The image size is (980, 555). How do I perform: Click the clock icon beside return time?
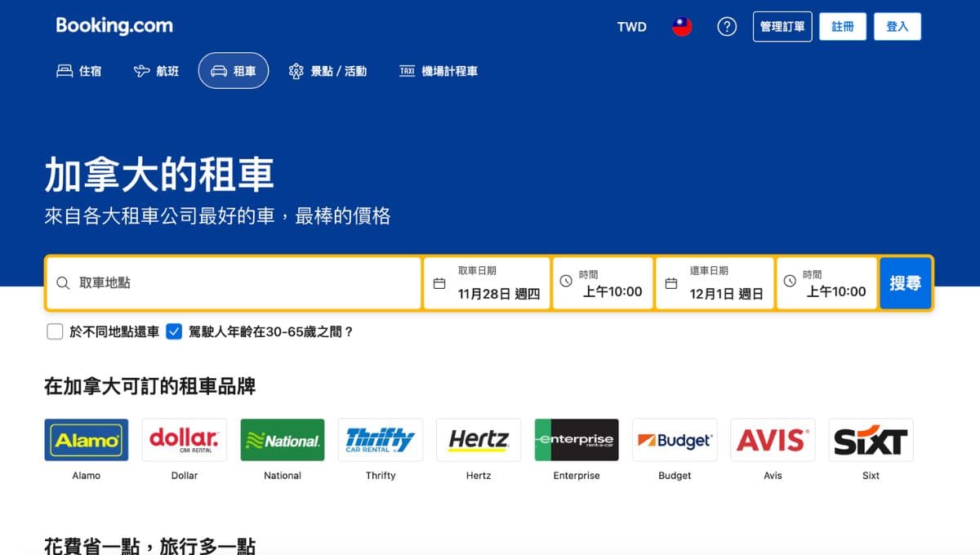click(x=790, y=281)
